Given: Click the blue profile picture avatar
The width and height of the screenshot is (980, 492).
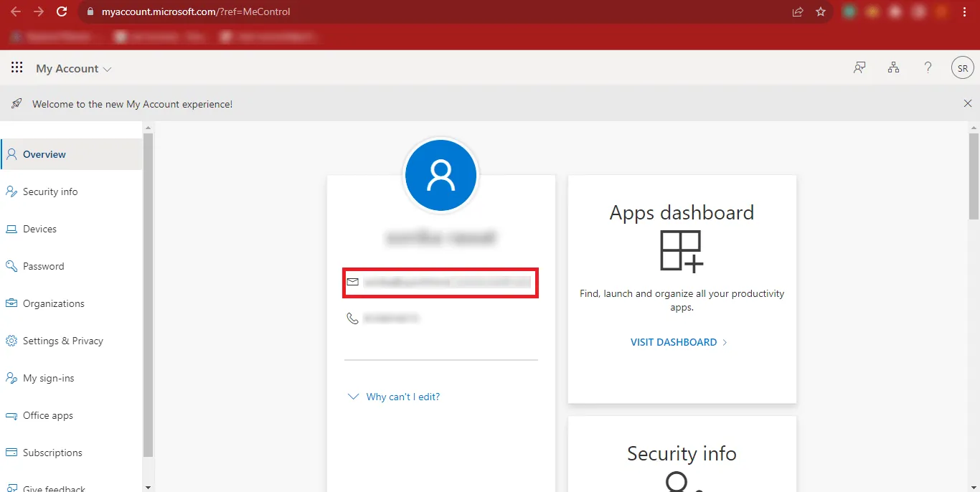Looking at the screenshot, I should [x=440, y=176].
